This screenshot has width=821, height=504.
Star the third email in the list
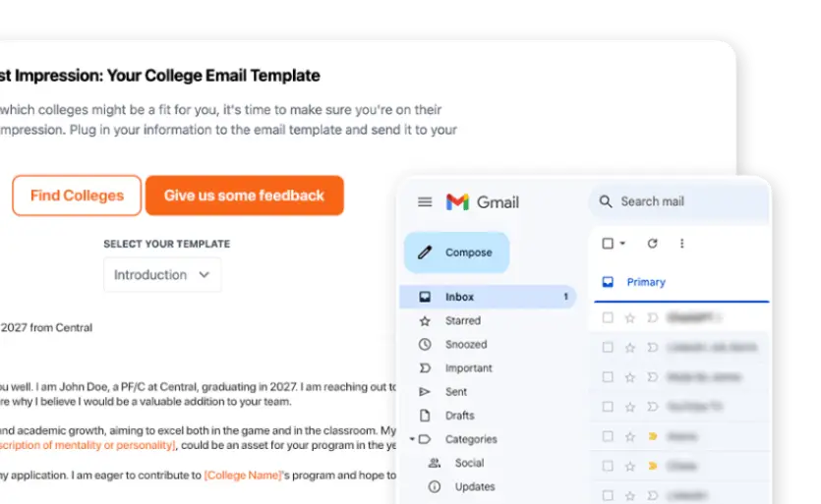pos(630,377)
